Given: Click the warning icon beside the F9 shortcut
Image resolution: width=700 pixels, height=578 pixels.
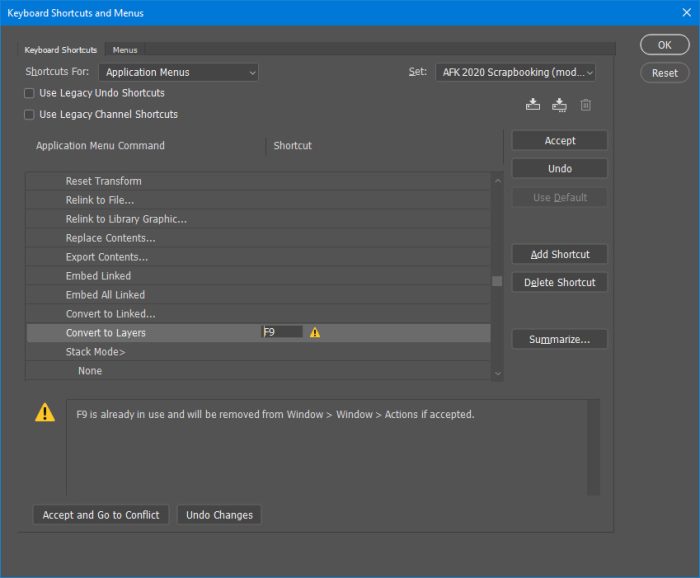Looking at the screenshot, I should tap(315, 333).
